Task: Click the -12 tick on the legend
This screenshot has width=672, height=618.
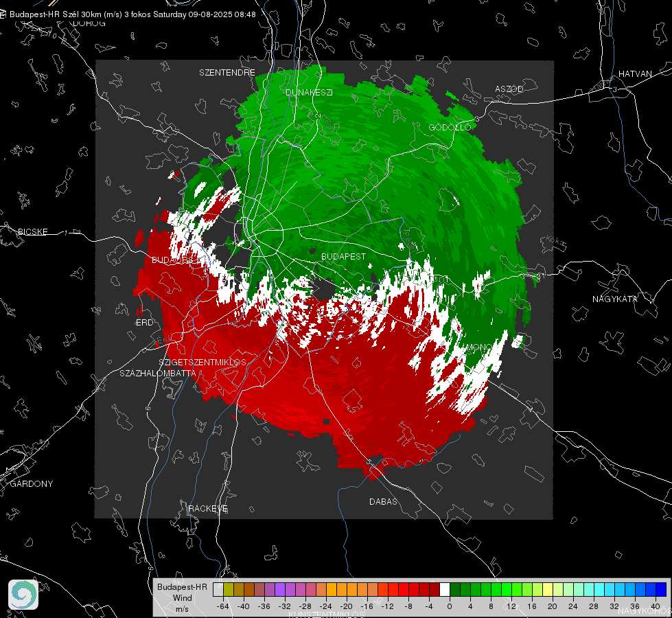Action: coord(387,606)
